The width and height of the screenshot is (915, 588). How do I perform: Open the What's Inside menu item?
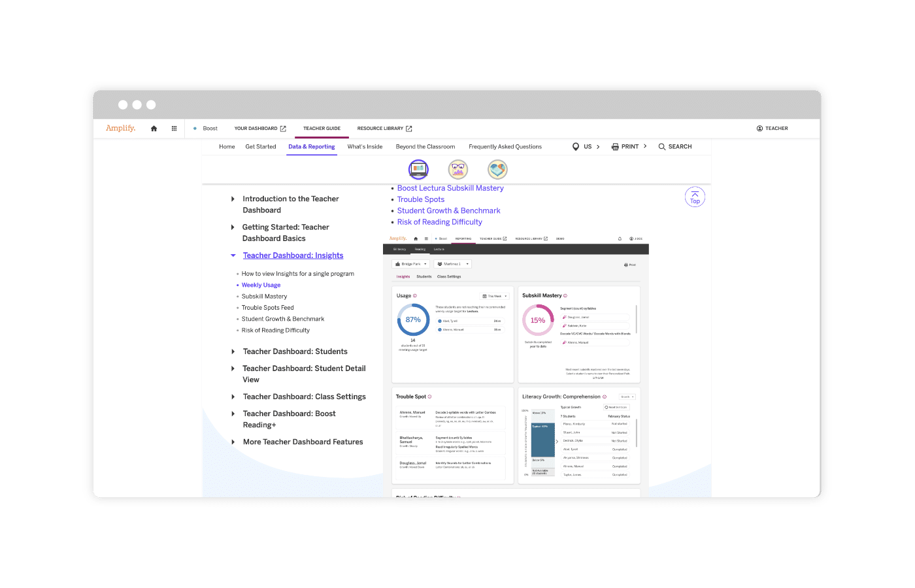tap(365, 147)
